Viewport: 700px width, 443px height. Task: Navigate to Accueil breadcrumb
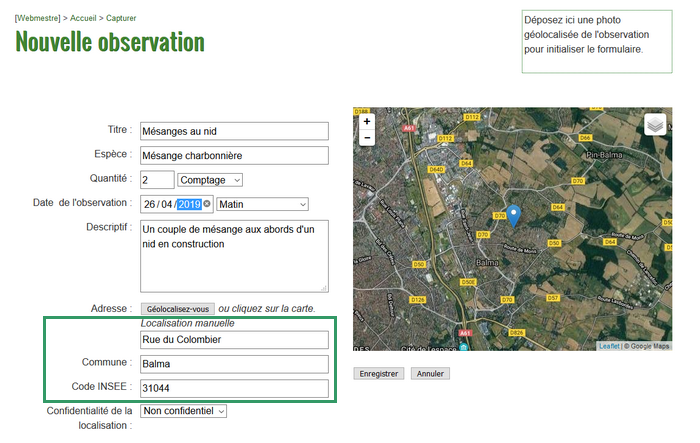click(83, 18)
